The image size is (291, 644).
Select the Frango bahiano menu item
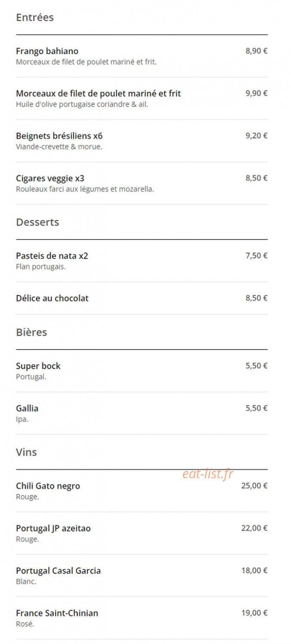[x=47, y=51]
